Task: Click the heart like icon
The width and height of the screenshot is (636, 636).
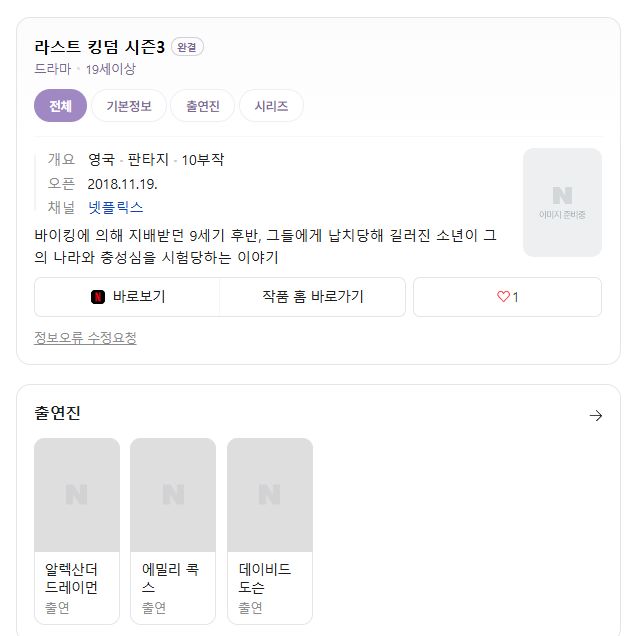Action: click(x=503, y=297)
